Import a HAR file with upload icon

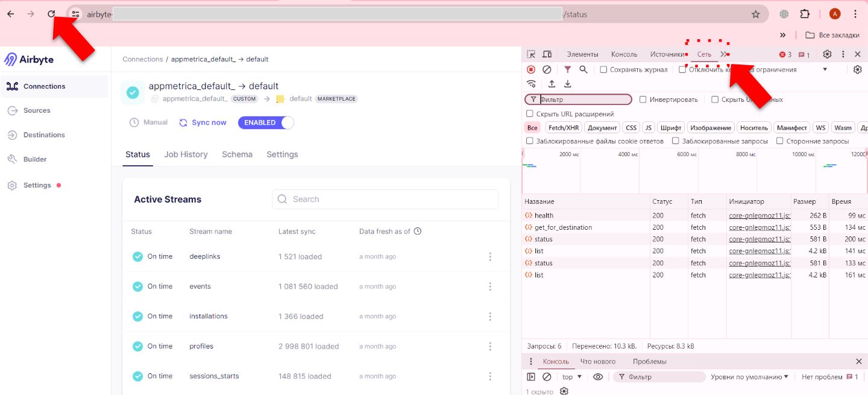tap(552, 84)
